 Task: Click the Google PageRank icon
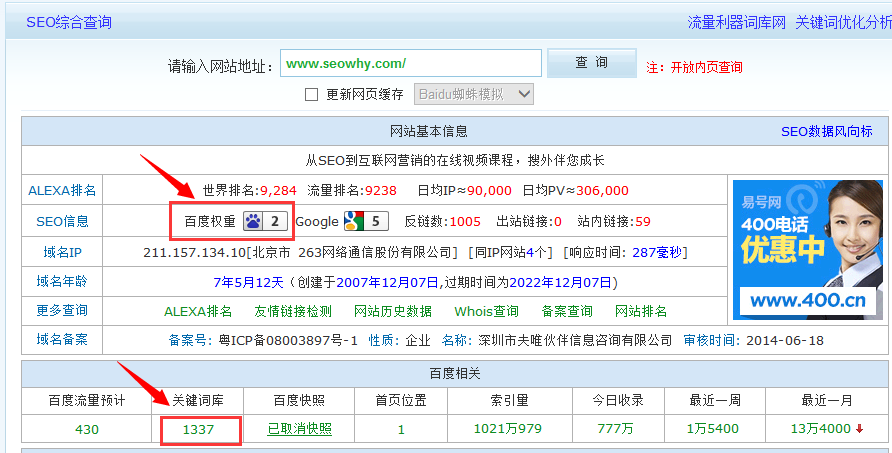click(x=366, y=221)
